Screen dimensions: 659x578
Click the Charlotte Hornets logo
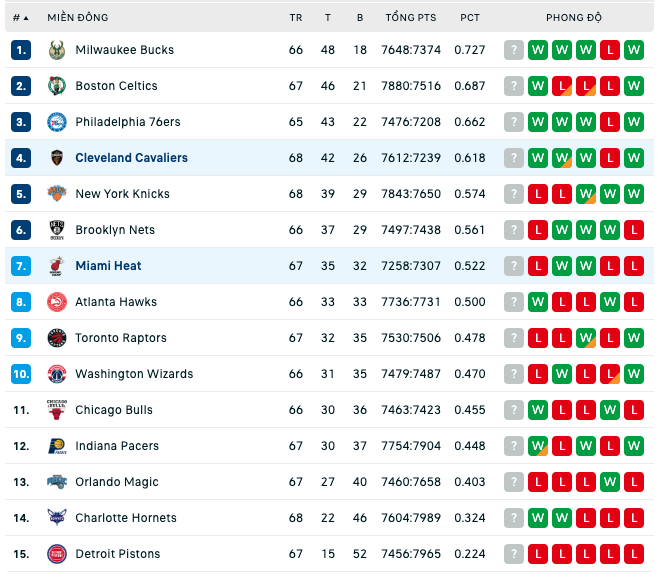coord(57,518)
